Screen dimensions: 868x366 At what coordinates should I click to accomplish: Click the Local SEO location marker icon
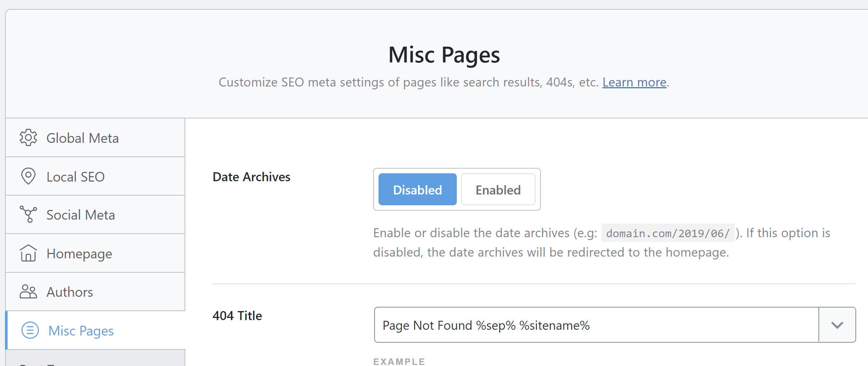point(29,176)
